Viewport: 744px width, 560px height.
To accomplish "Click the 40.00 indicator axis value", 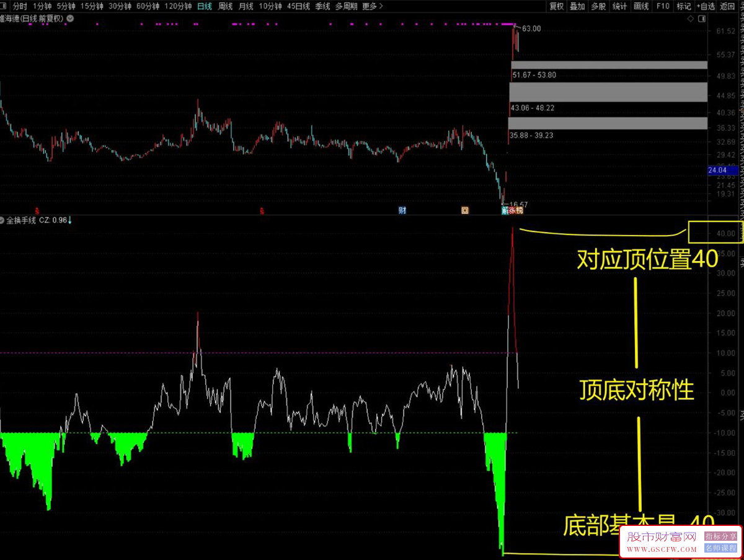I will tap(725, 234).
